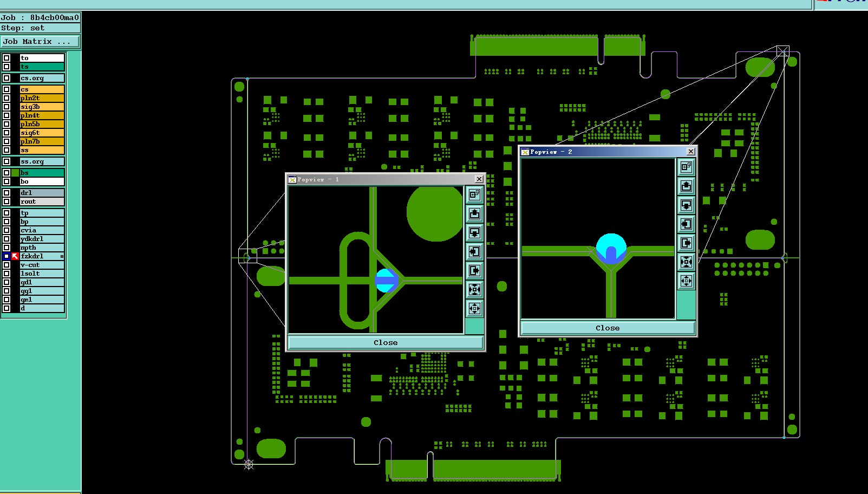Select the gm1 layer name

tap(42, 300)
